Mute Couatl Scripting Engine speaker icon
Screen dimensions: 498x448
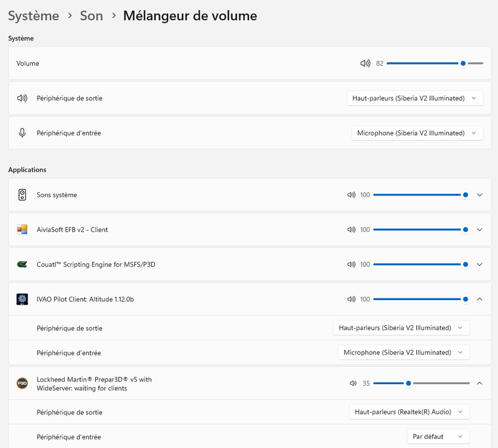351,264
